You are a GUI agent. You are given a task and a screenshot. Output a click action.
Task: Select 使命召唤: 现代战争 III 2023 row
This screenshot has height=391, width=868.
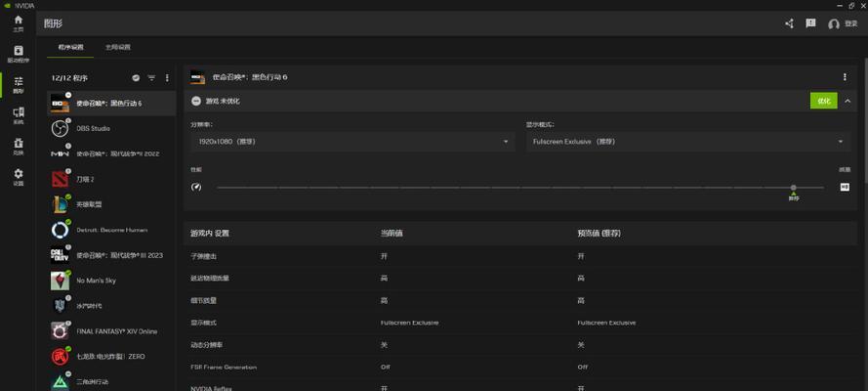coord(111,255)
